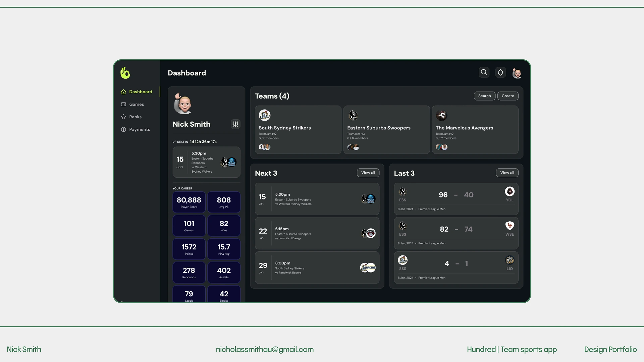
Task: Open the 96 – 40 ESS vs YOL result
Action: click(x=456, y=198)
